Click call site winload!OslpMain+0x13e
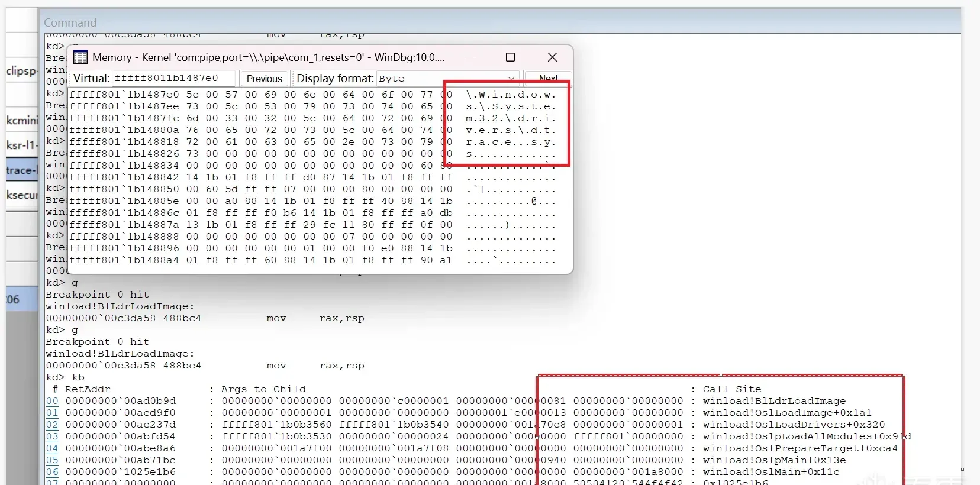Screen dimensions: 980x485 click(x=774, y=460)
